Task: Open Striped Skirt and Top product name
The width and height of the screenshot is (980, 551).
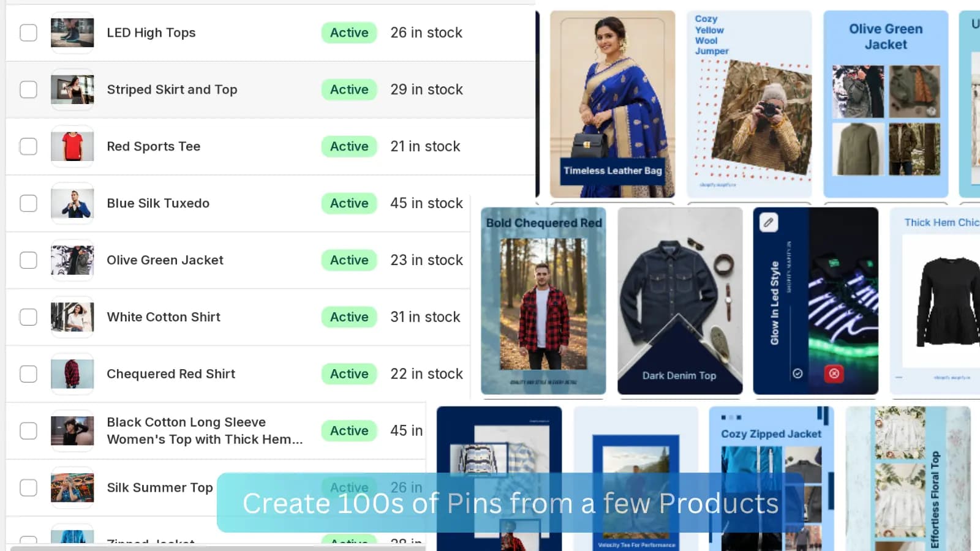Action: [x=172, y=89]
